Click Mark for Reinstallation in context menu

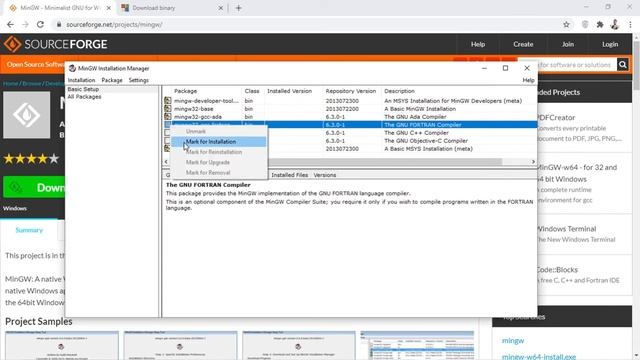click(x=219, y=152)
